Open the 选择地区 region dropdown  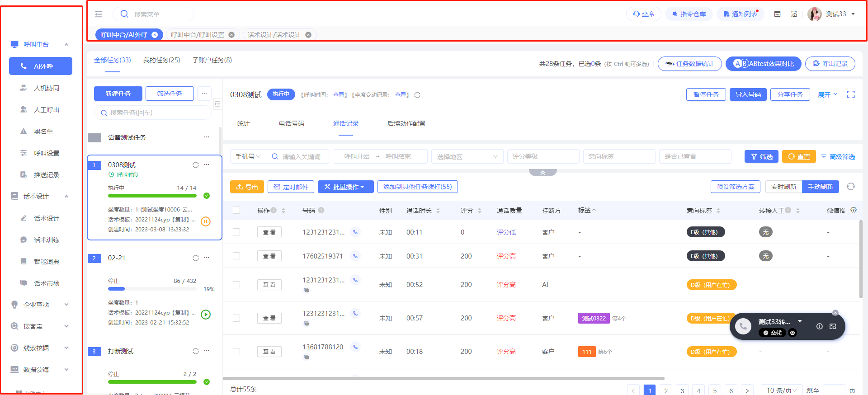[x=467, y=156]
